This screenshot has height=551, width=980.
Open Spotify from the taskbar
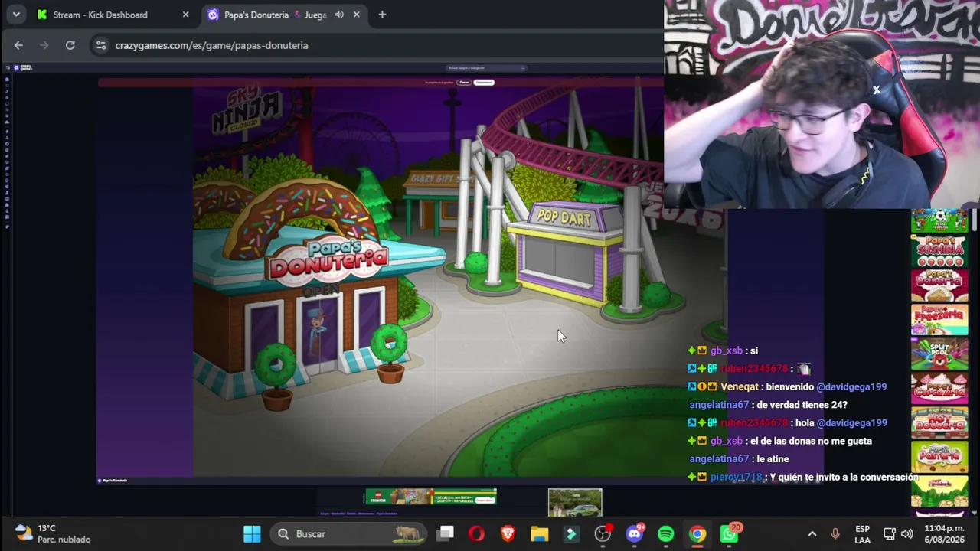[666, 533]
